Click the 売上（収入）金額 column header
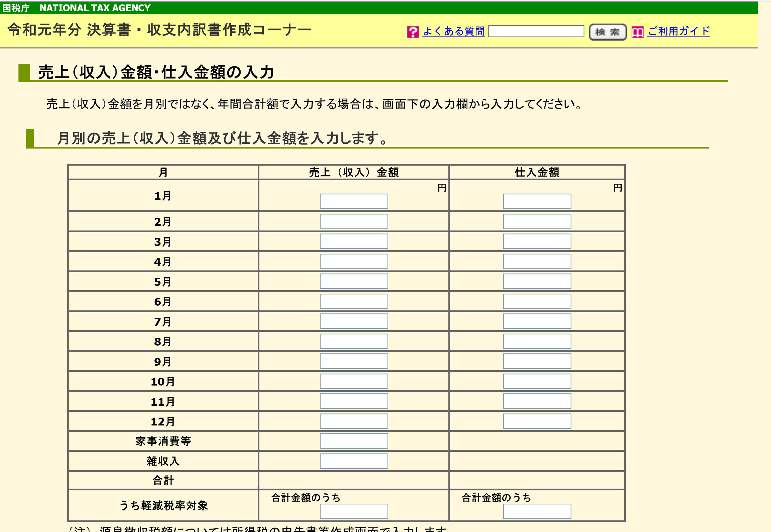 [x=354, y=172]
